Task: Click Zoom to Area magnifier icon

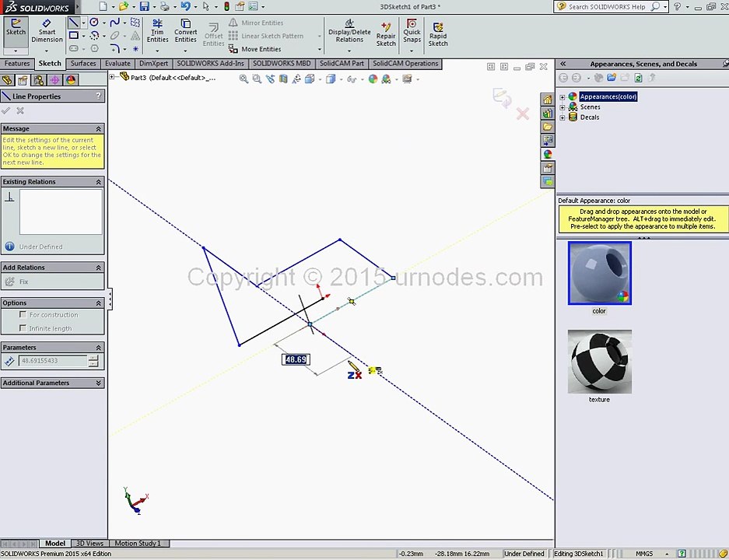Action: pos(257,79)
